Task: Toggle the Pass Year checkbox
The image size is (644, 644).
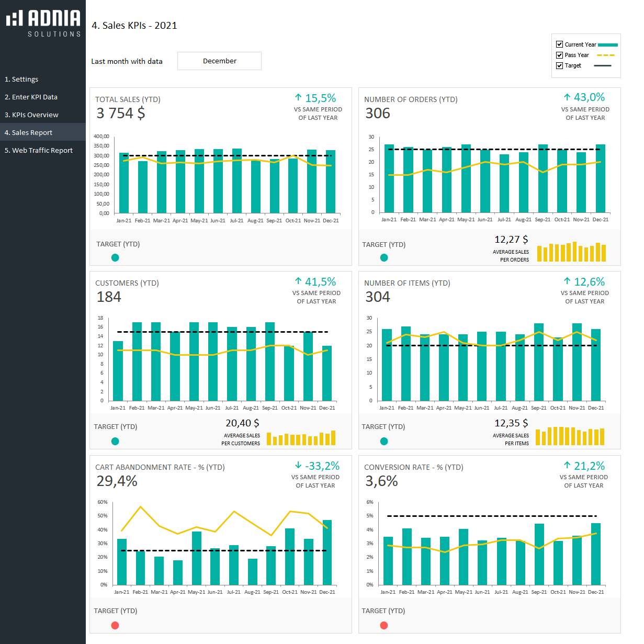Action: pos(559,55)
